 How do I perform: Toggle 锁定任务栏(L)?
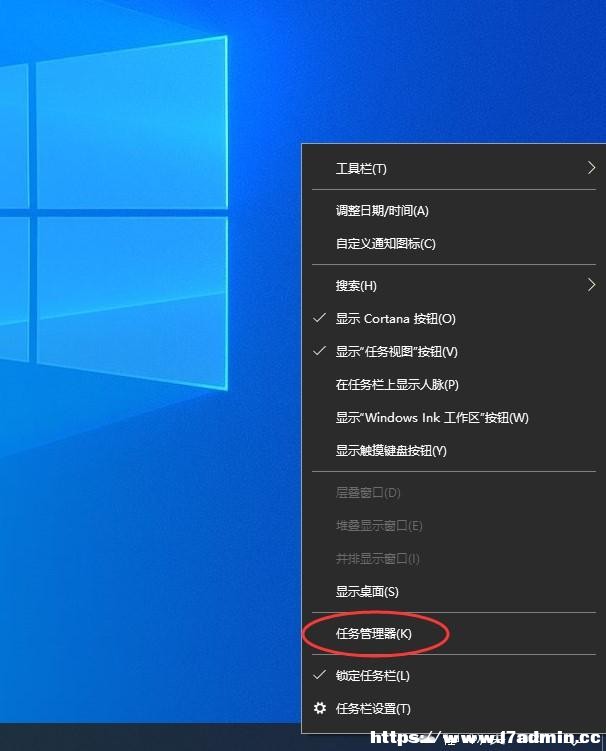[x=454, y=676]
